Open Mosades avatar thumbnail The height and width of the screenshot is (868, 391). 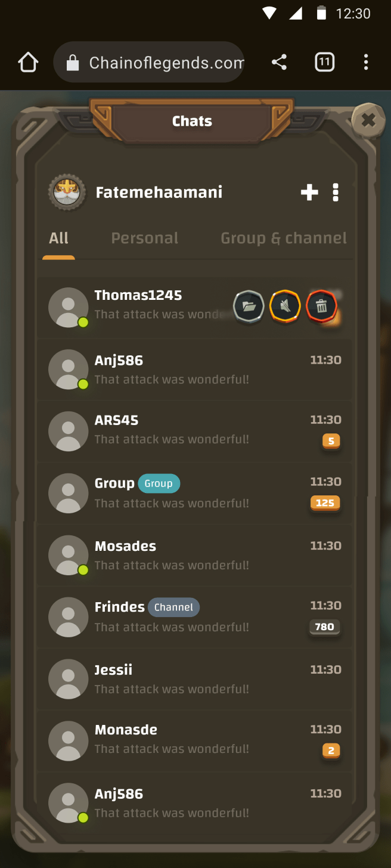tap(69, 555)
